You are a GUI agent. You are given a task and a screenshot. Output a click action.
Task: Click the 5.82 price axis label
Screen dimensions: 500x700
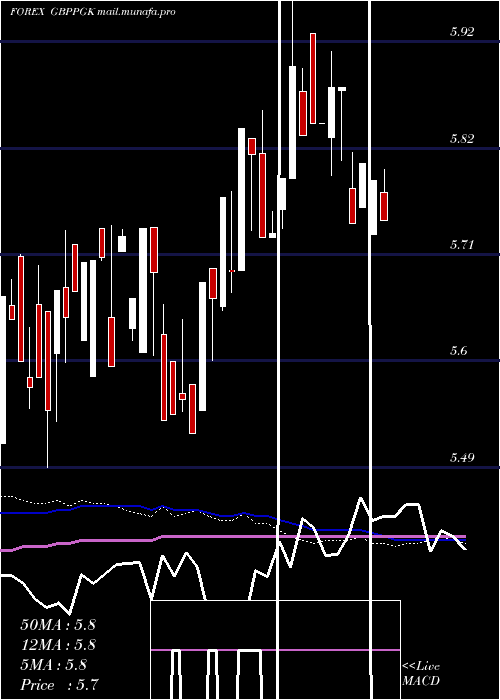tap(462, 138)
